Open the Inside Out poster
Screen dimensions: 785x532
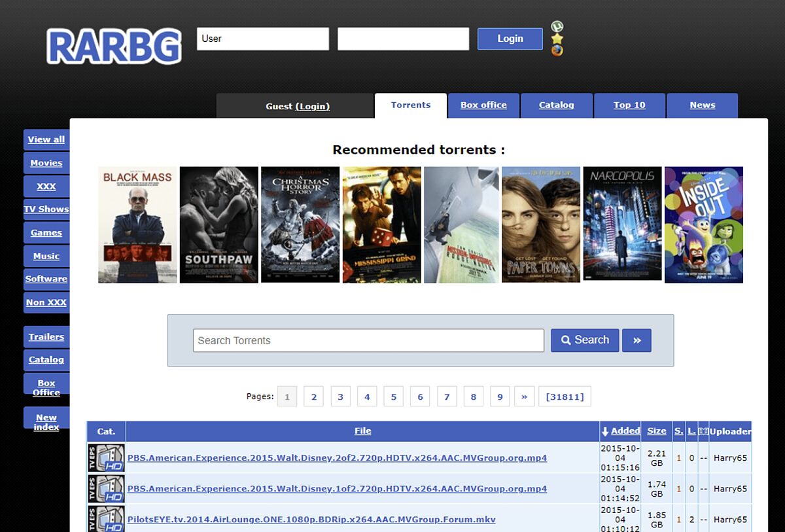(x=704, y=224)
